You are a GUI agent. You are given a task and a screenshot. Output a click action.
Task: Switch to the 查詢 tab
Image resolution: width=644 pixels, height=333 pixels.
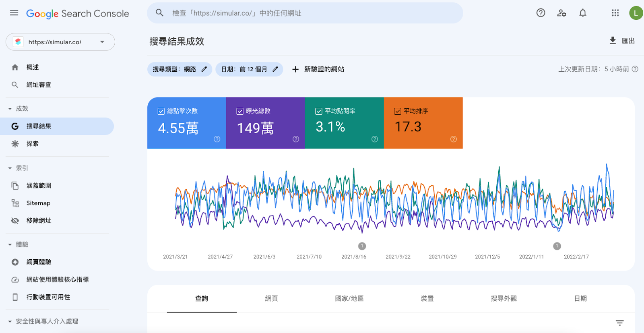pos(202,298)
